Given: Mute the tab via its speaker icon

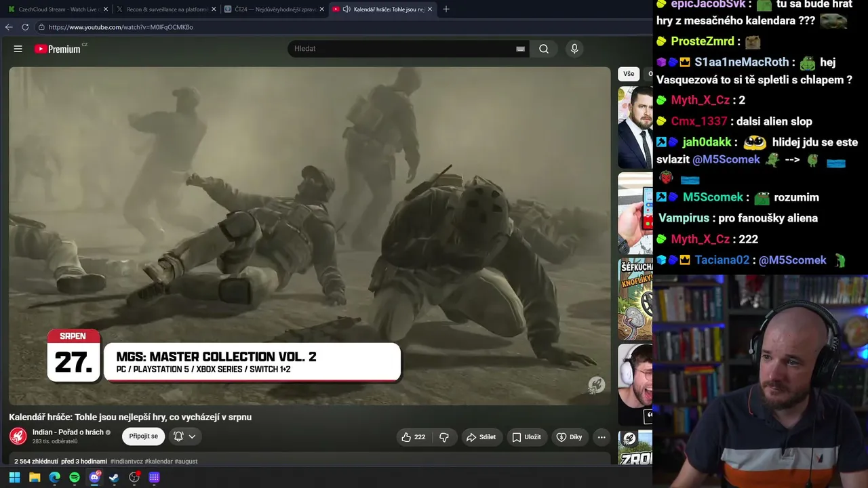Looking at the screenshot, I should tap(347, 9).
